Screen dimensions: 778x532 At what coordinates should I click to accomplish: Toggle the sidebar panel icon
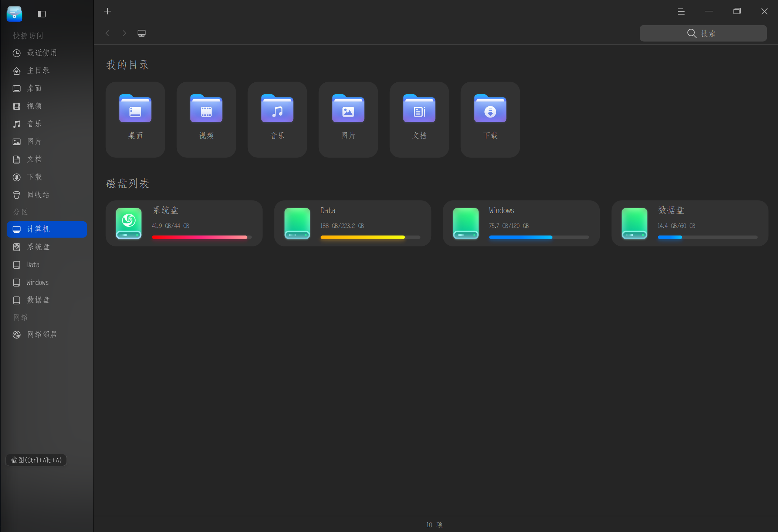click(x=42, y=14)
